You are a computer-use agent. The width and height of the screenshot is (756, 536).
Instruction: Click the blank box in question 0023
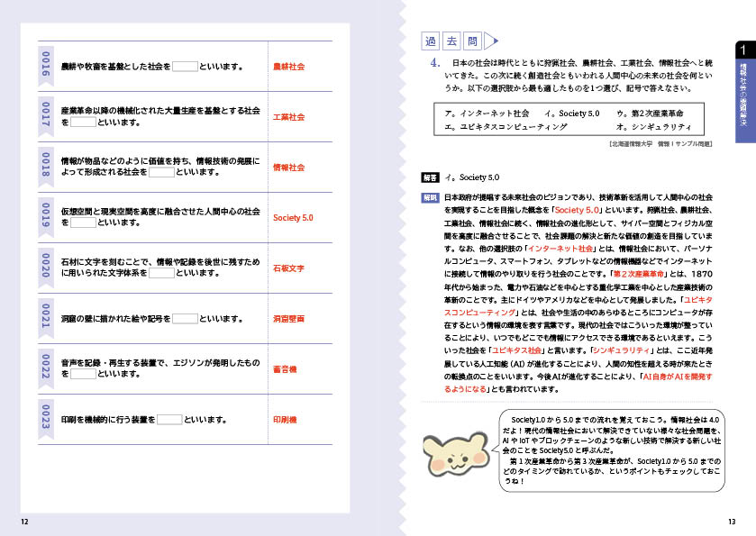(x=169, y=420)
